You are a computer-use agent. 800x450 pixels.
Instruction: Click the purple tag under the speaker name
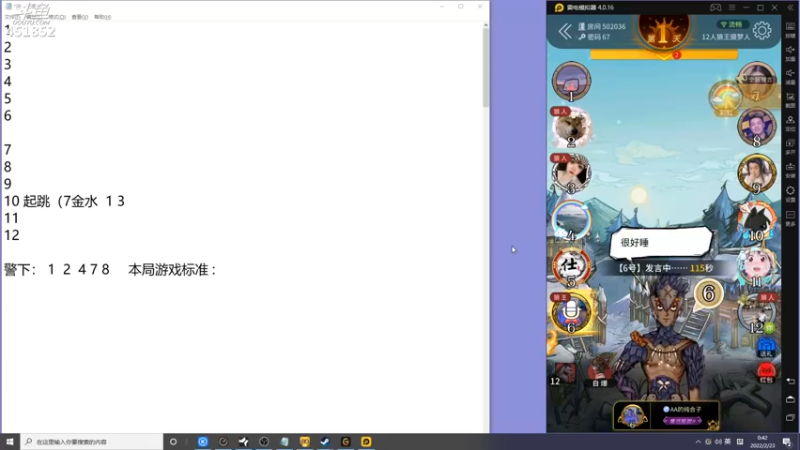coord(683,421)
